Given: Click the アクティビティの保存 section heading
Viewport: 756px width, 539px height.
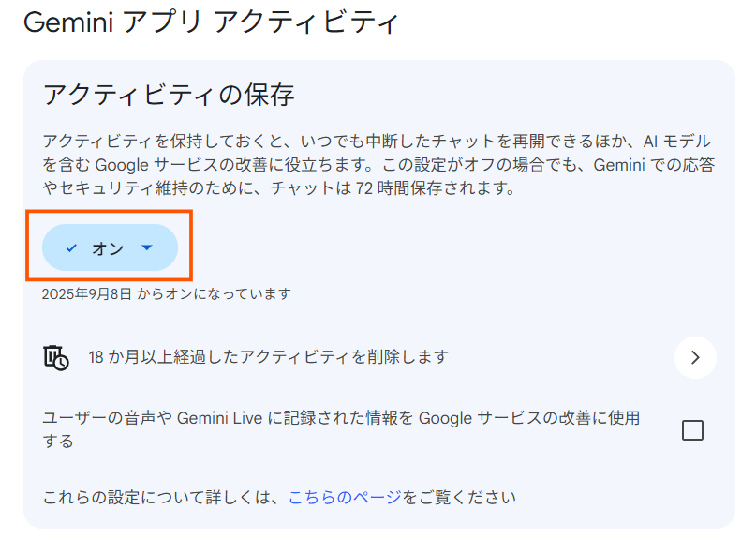Looking at the screenshot, I should pos(169,95).
